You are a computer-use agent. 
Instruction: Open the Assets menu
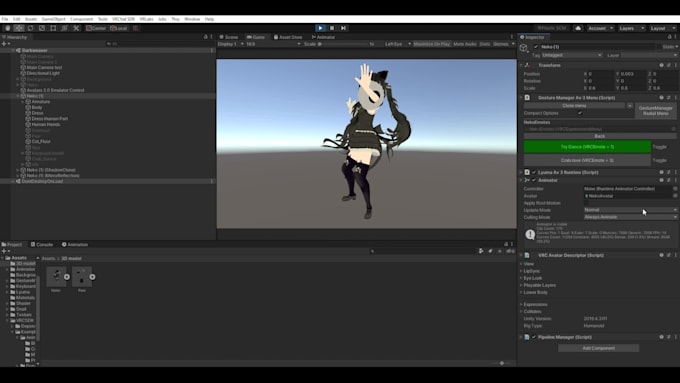coord(31,19)
